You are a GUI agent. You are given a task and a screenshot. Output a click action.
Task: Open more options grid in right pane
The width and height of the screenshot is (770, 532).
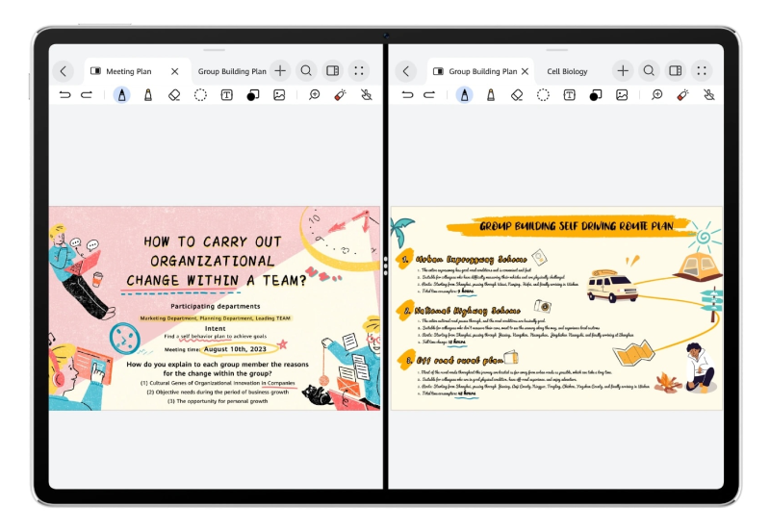click(x=703, y=70)
